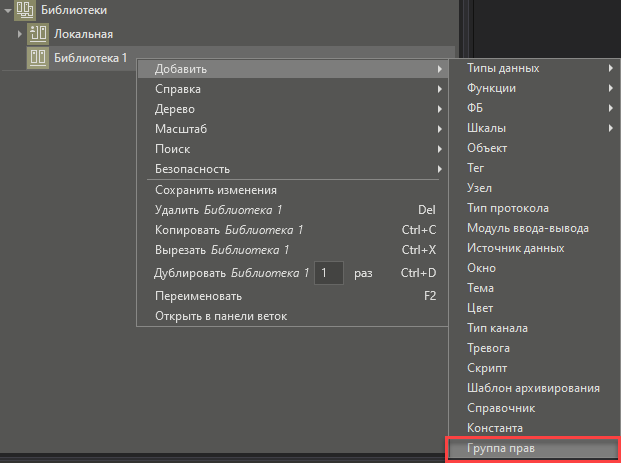Click the Библиотеки root icon

(x=27, y=10)
